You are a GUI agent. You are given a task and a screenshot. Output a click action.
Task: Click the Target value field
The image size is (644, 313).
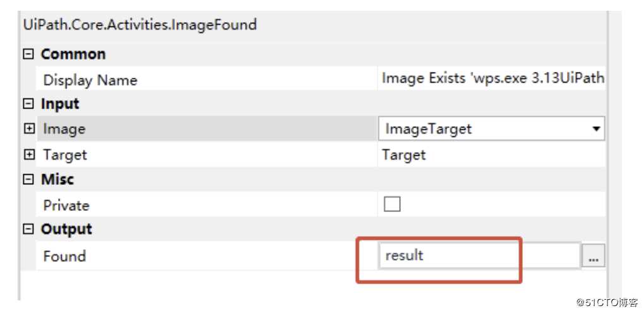492,155
